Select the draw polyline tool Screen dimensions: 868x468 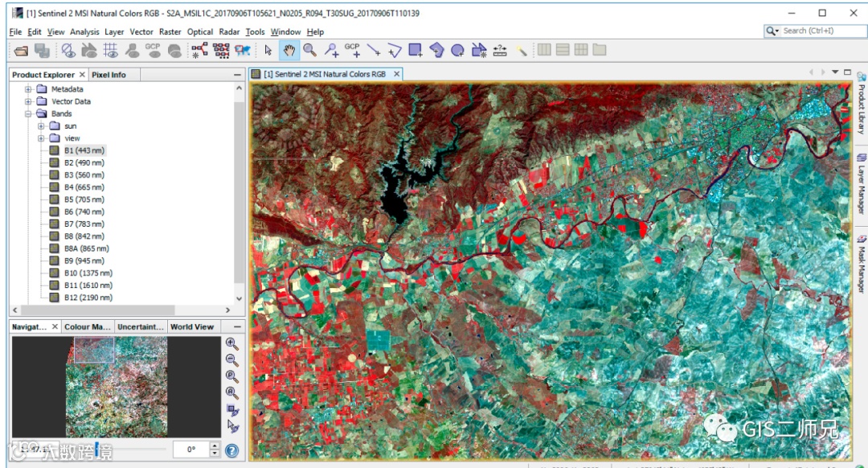point(394,51)
